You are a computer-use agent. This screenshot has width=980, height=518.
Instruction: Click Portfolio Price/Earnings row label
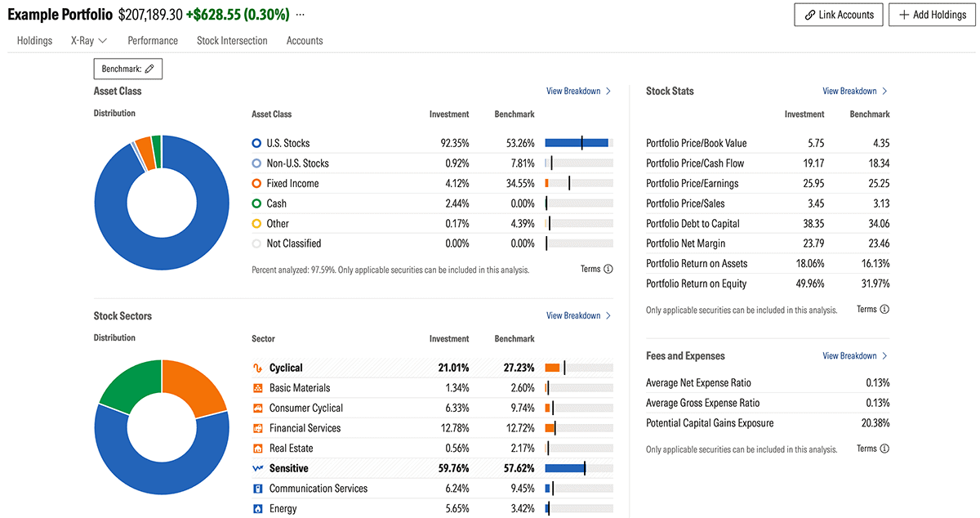tap(692, 183)
